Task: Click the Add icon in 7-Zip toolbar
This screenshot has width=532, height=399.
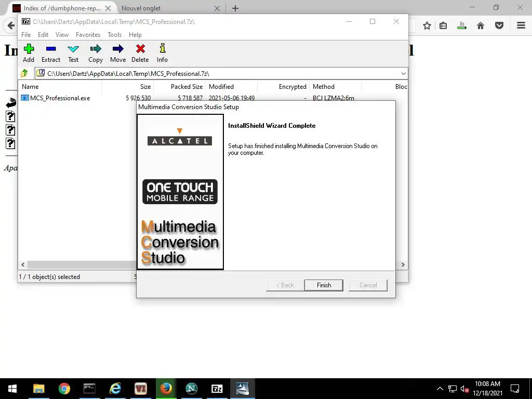Action: [x=29, y=49]
